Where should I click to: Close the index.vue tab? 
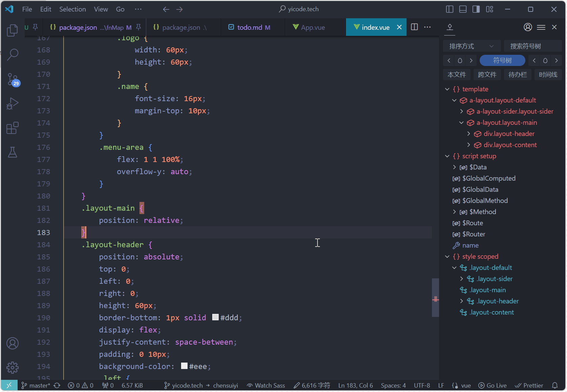pyautogui.click(x=399, y=27)
